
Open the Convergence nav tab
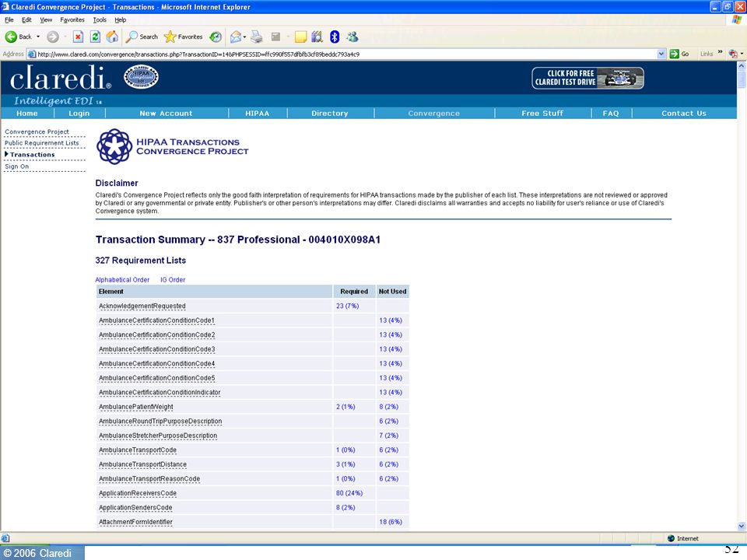[x=434, y=114]
